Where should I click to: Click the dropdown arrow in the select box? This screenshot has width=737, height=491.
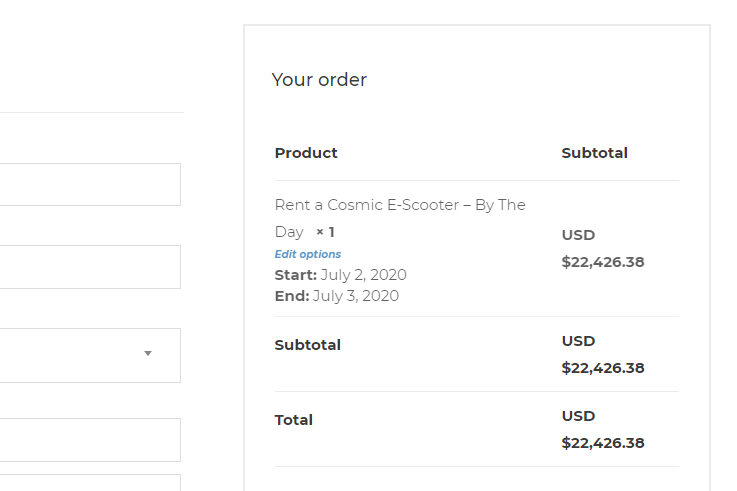pos(148,354)
